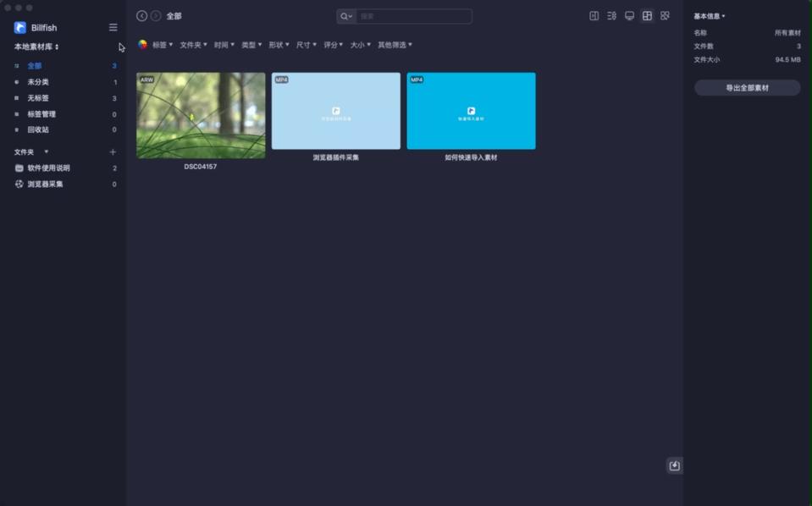Click the display preview icon at top right
This screenshot has width=812, height=506.
(x=629, y=15)
